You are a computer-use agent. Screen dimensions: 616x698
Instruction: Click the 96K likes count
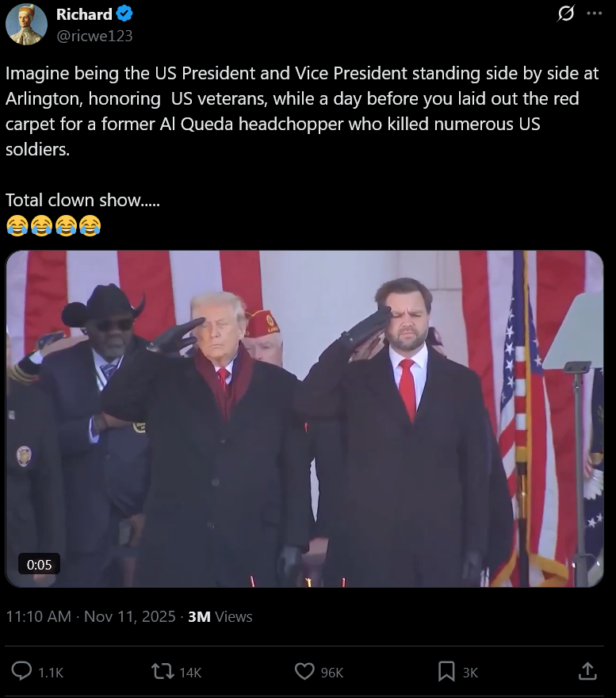332,672
